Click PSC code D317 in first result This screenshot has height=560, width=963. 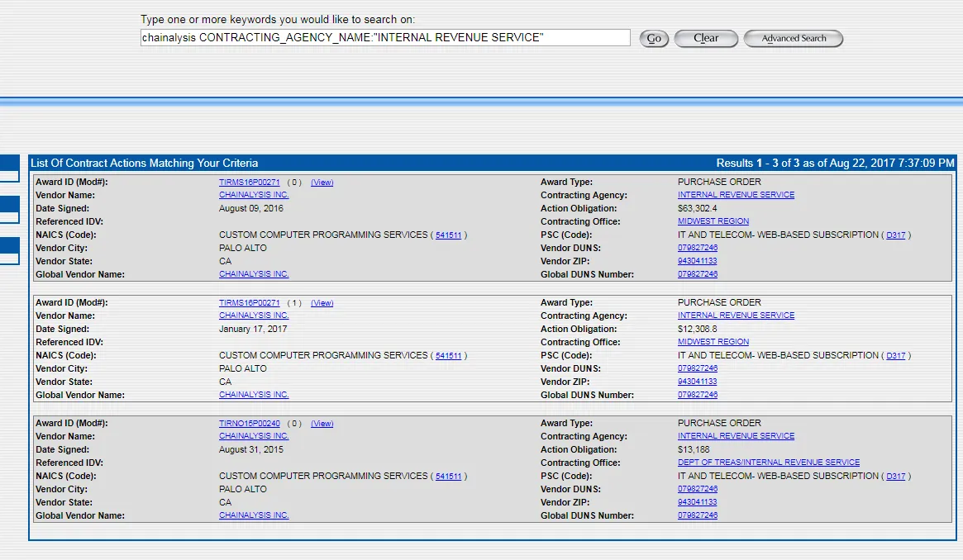895,235
